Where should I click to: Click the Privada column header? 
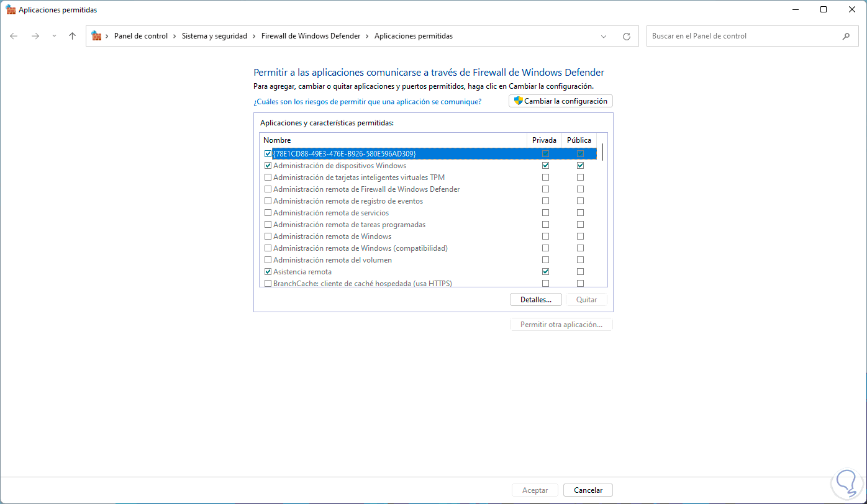pos(544,140)
